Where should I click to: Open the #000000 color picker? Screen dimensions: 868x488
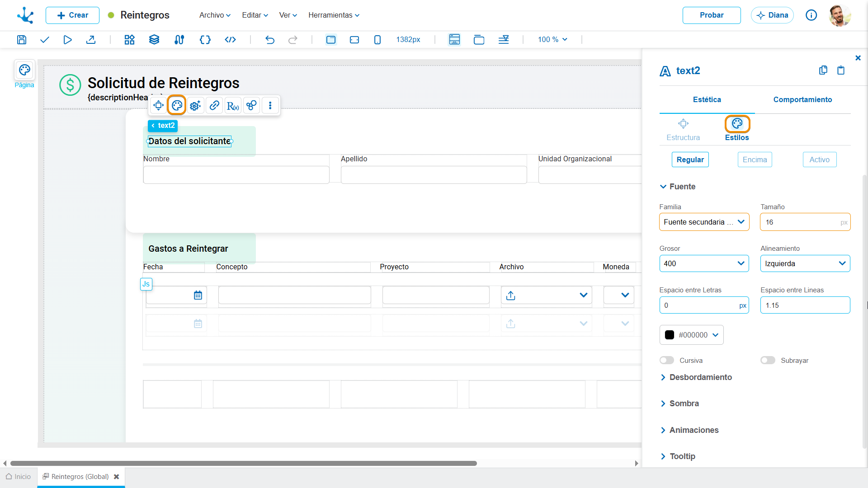pyautogui.click(x=692, y=335)
